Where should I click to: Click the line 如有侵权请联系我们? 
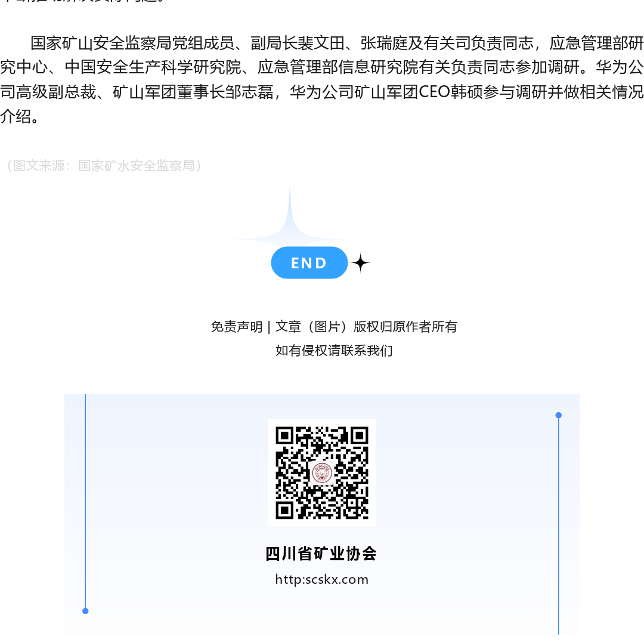334,351
